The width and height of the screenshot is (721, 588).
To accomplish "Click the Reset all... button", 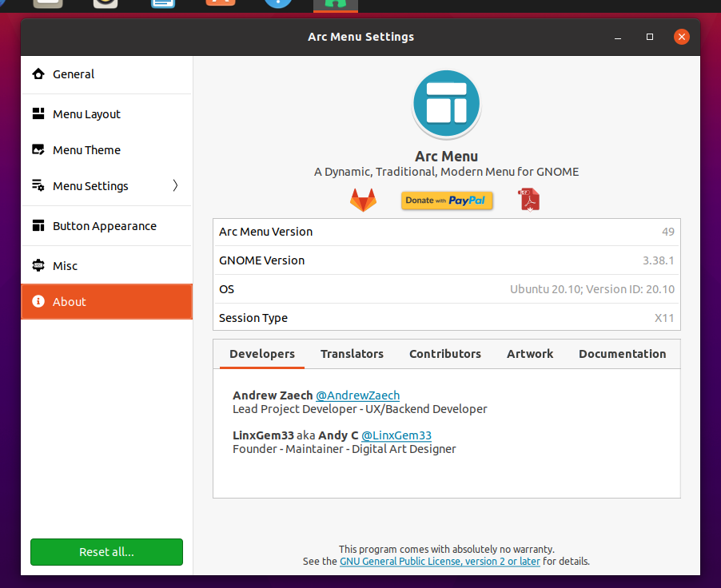I will point(106,552).
